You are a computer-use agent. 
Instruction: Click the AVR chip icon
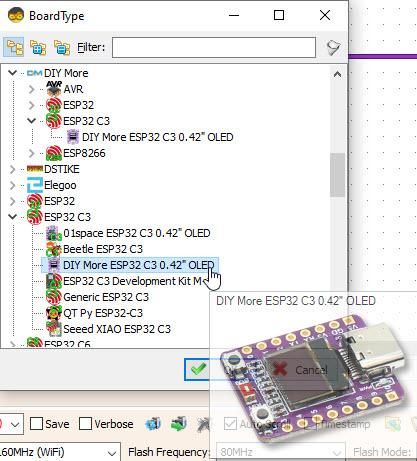click(54, 89)
